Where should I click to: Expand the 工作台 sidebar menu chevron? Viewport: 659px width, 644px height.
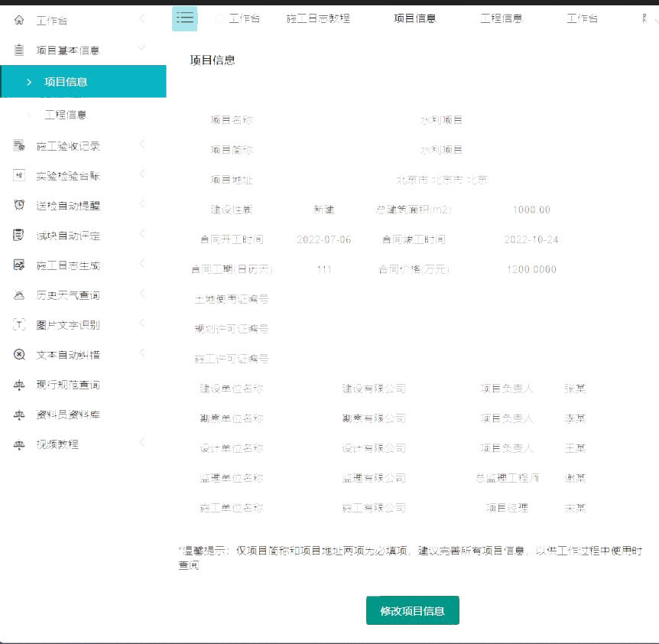pyautogui.click(x=141, y=18)
